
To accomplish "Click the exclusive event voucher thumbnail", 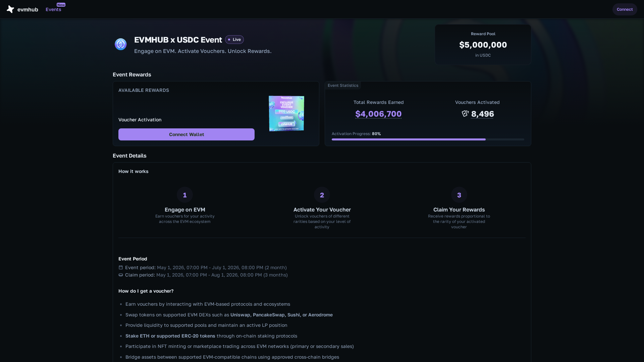I will tap(286, 114).
